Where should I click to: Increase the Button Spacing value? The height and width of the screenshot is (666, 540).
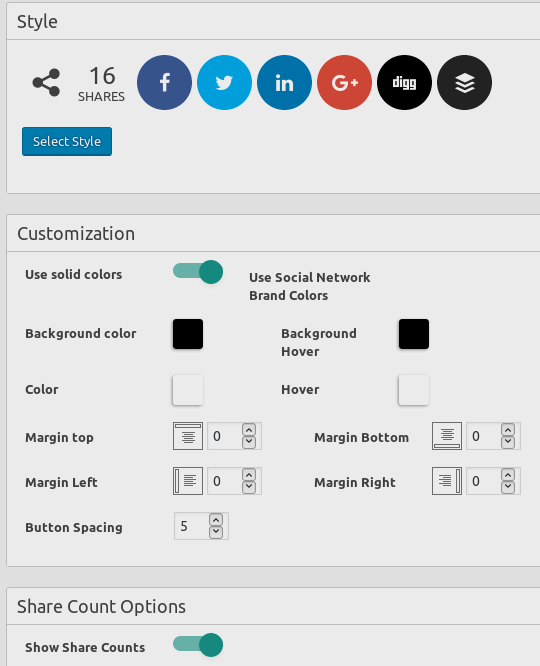pos(216,520)
